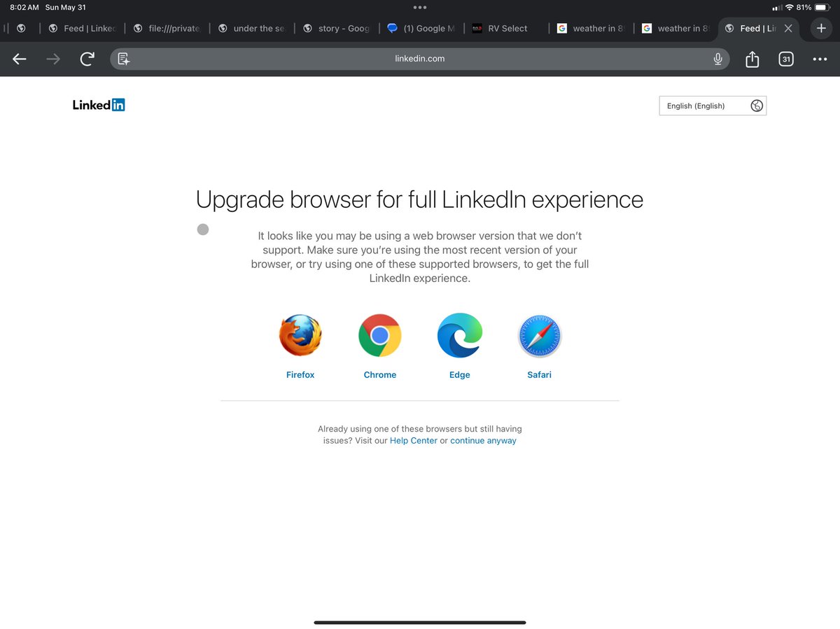Switch to the story - Goog tab
840x629 pixels.
[x=337, y=29]
